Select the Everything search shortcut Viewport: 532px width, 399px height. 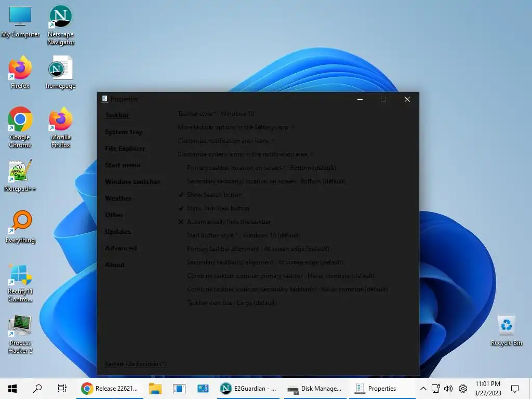click(x=20, y=227)
